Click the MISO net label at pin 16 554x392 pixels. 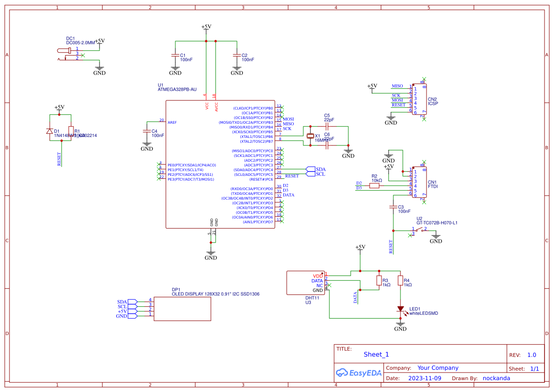tap(288, 124)
